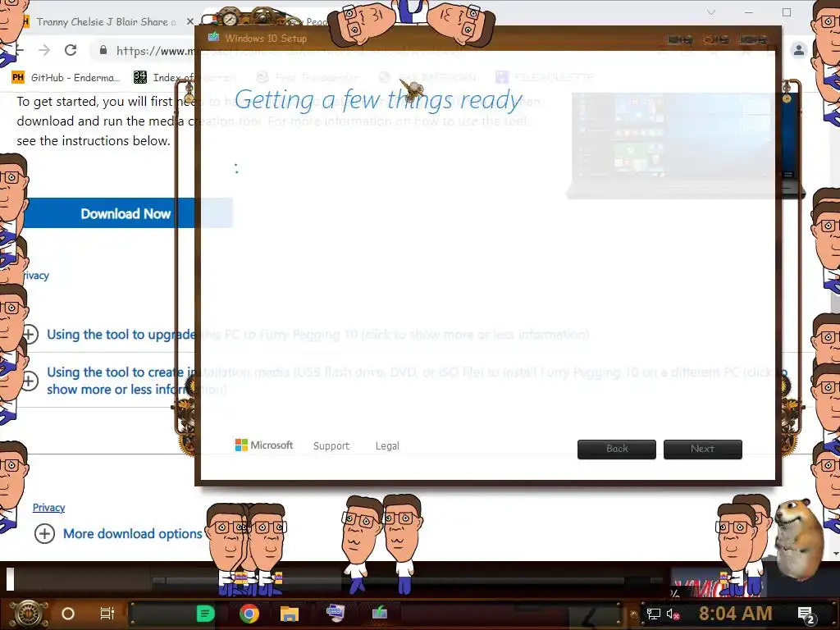Go forward in Chrome navigation

click(x=44, y=50)
